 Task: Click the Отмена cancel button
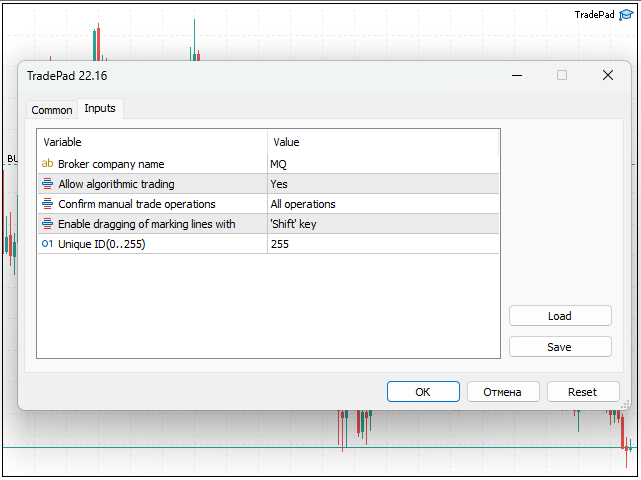[503, 392]
